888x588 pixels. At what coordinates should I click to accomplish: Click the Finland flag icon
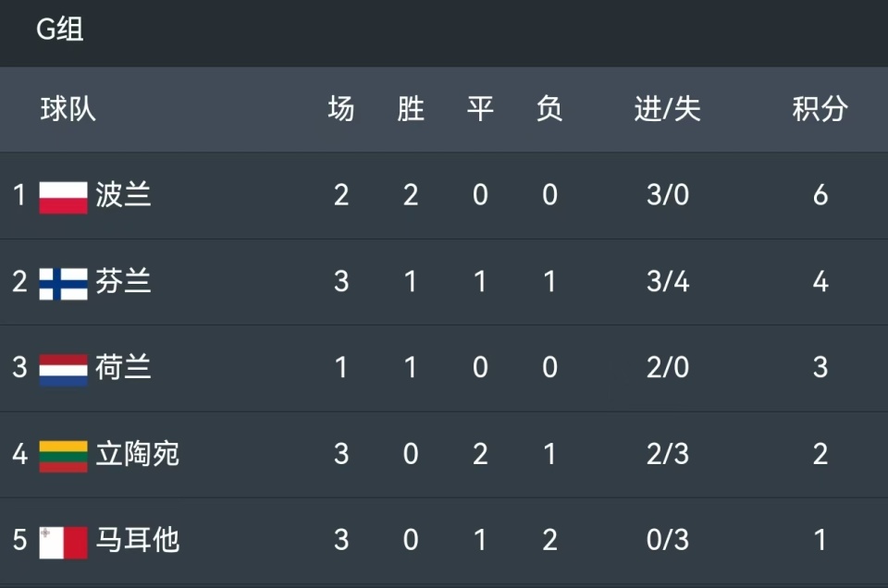(64, 284)
